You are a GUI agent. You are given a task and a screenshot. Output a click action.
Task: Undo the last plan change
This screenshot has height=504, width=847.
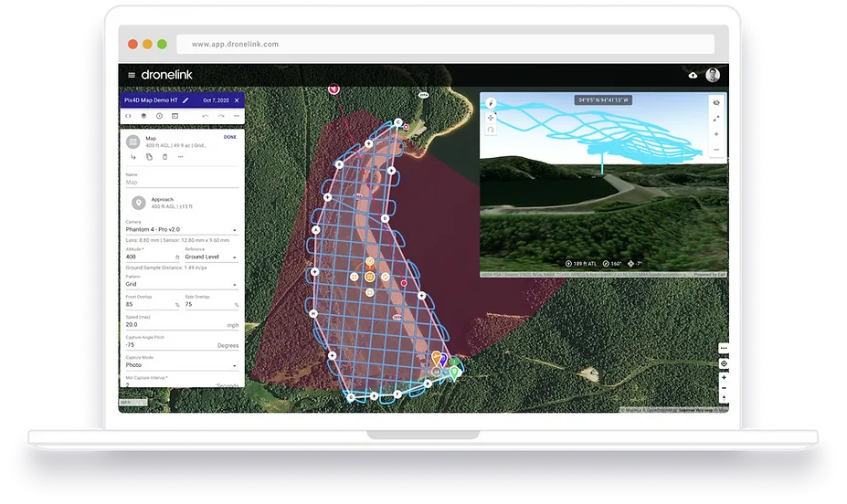pos(206,116)
